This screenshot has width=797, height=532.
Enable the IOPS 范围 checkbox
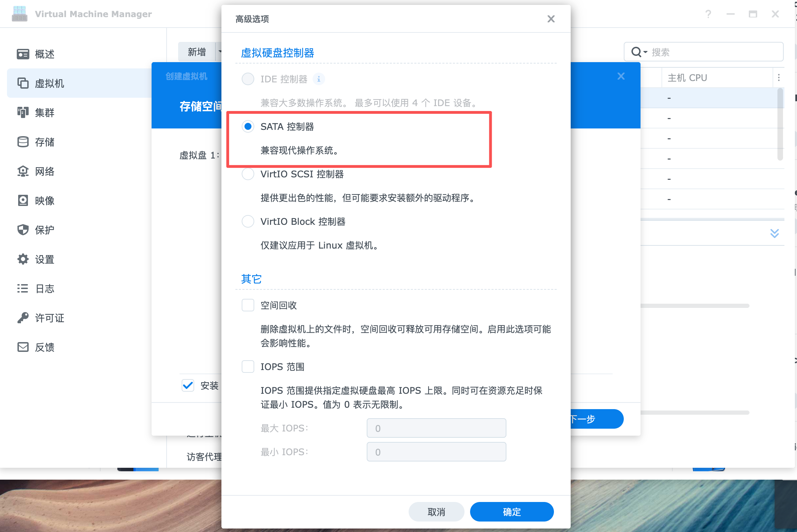(248, 367)
